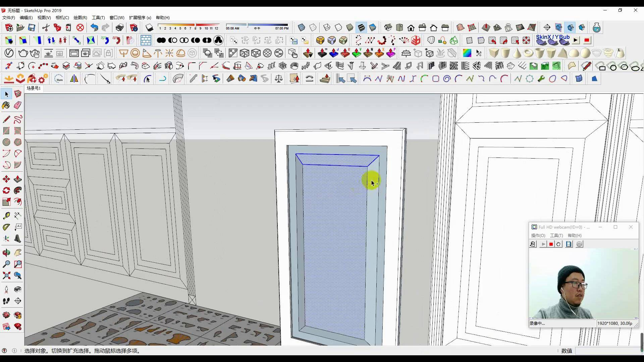The width and height of the screenshot is (644, 362).
Task: Open the 扩展程序(x) extensions menu
Action: (x=140, y=18)
